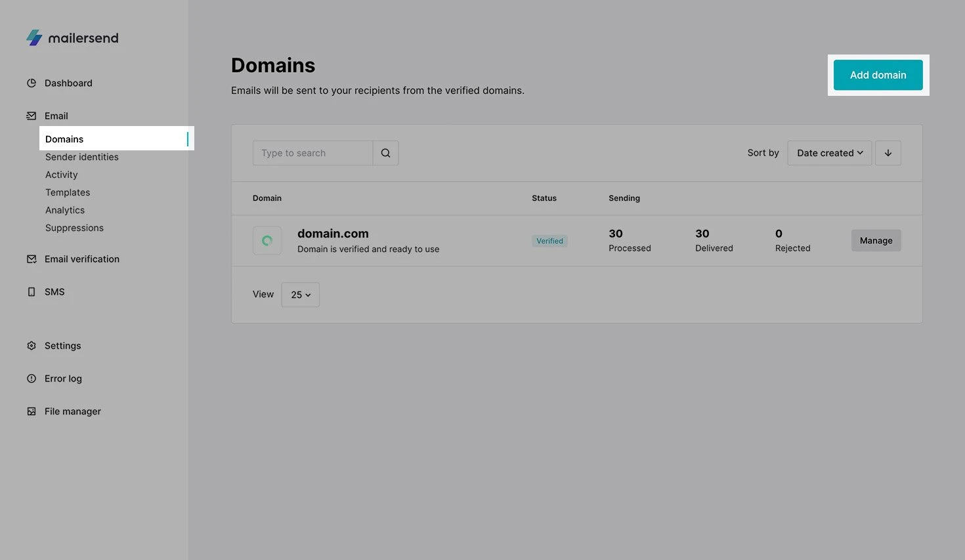Click the Email envelope icon in sidebar
Image resolution: width=965 pixels, height=560 pixels.
coord(32,116)
